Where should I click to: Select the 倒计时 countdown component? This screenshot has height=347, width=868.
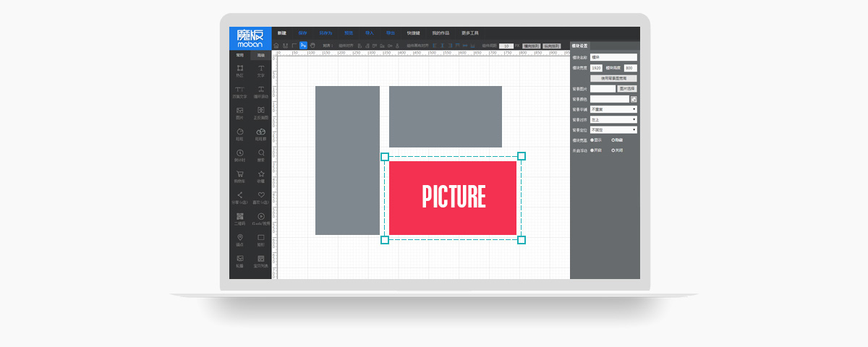pyautogui.click(x=239, y=153)
